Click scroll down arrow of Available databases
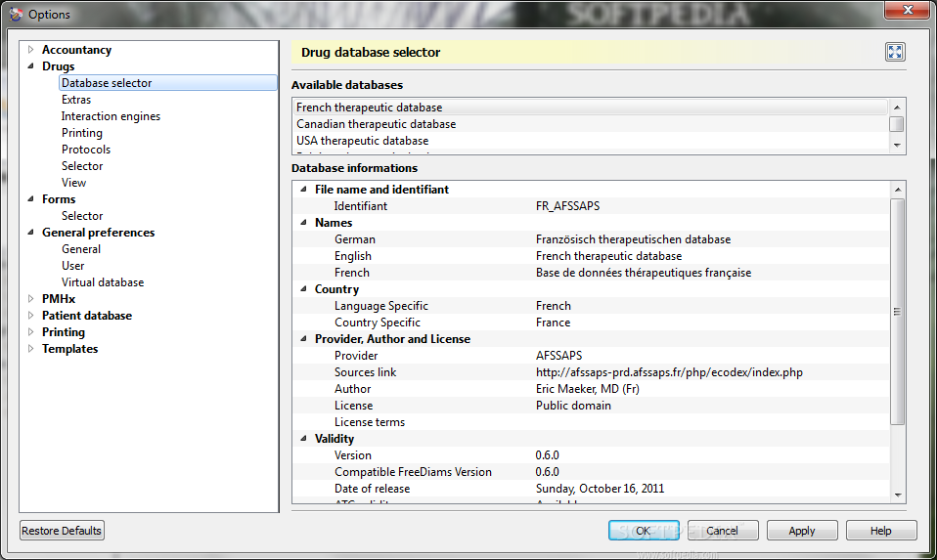The image size is (937, 560). (897, 145)
